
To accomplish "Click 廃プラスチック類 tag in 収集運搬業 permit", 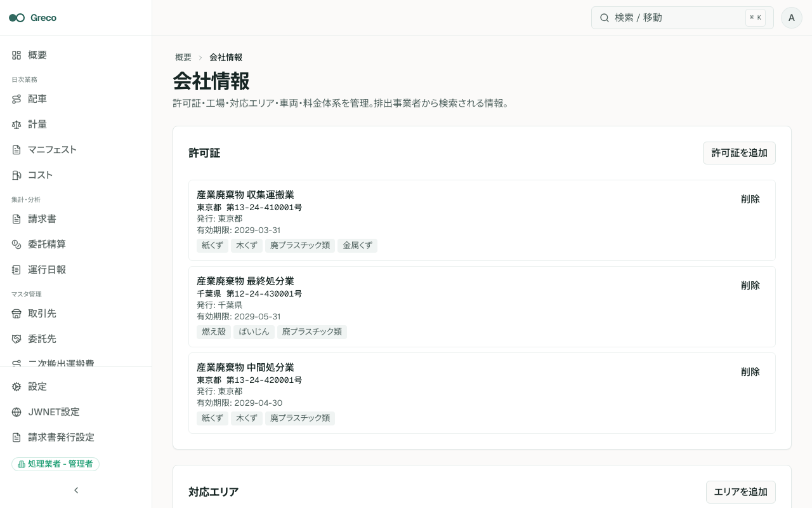I will pos(300,246).
